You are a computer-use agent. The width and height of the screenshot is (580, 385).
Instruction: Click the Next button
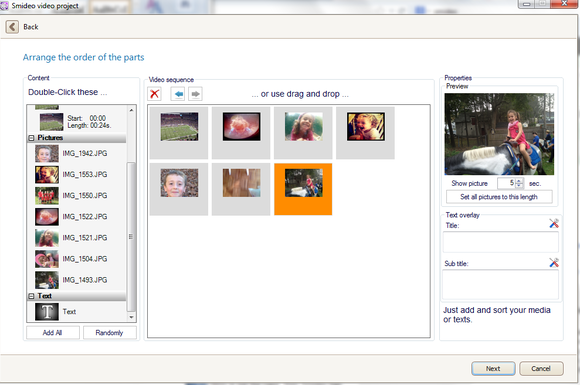(x=493, y=368)
